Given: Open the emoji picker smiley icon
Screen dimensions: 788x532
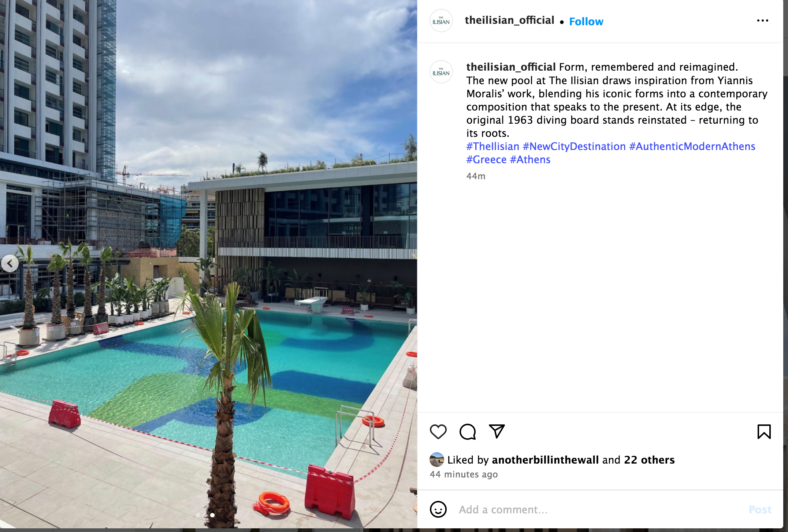Looking at the screenshot, I should (x=438, y=509).
